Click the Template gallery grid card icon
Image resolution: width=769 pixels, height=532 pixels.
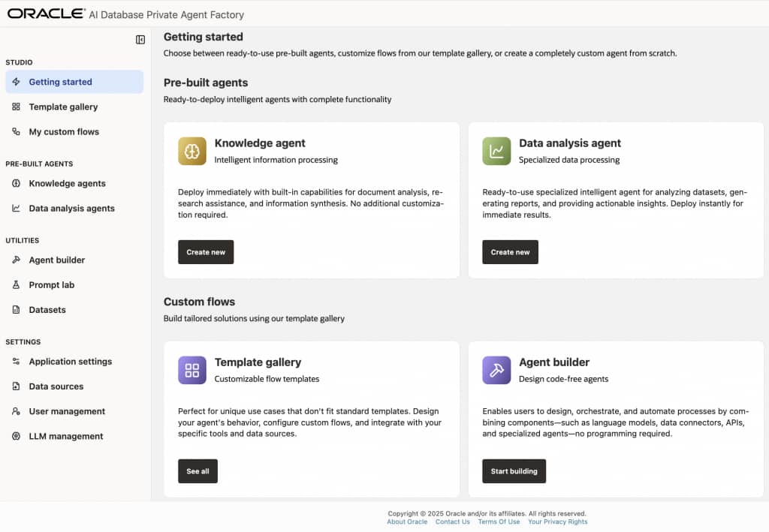(192, 370)
